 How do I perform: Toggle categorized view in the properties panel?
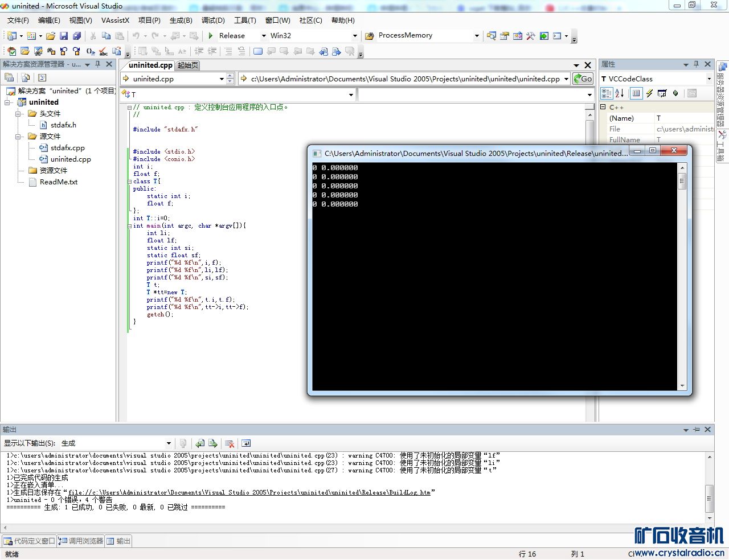coord(607,93)
